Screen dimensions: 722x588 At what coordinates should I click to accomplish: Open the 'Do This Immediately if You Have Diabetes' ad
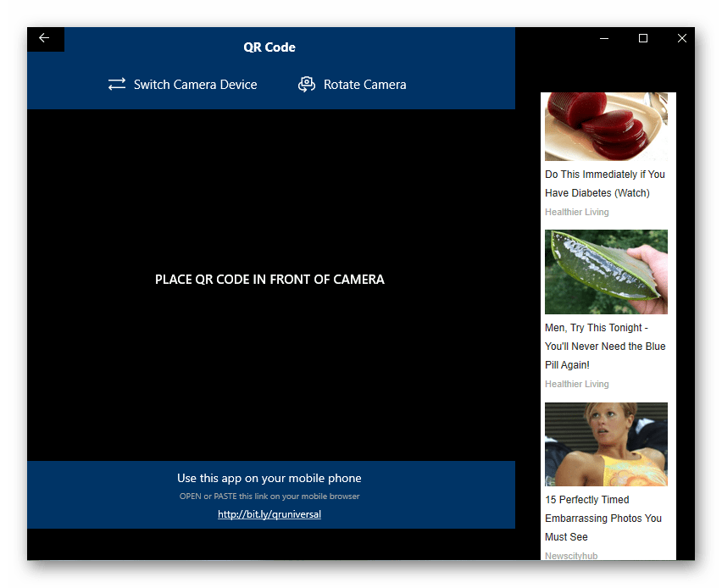[605, 184]
